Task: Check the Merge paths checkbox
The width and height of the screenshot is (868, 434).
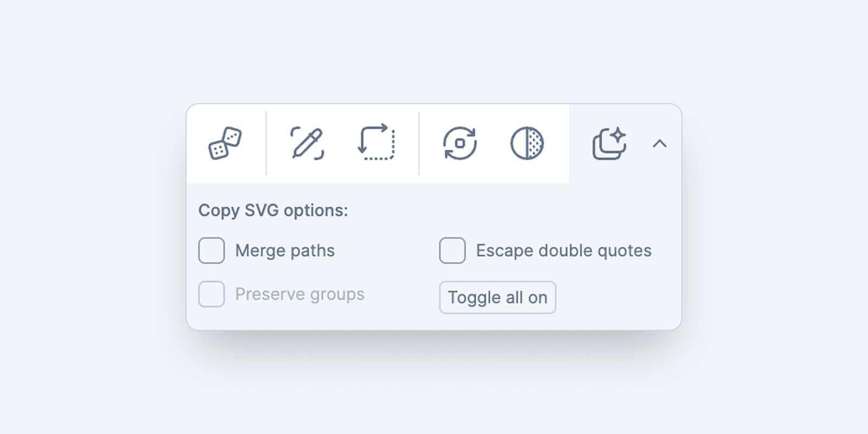Action: click(x=211, y=251)
